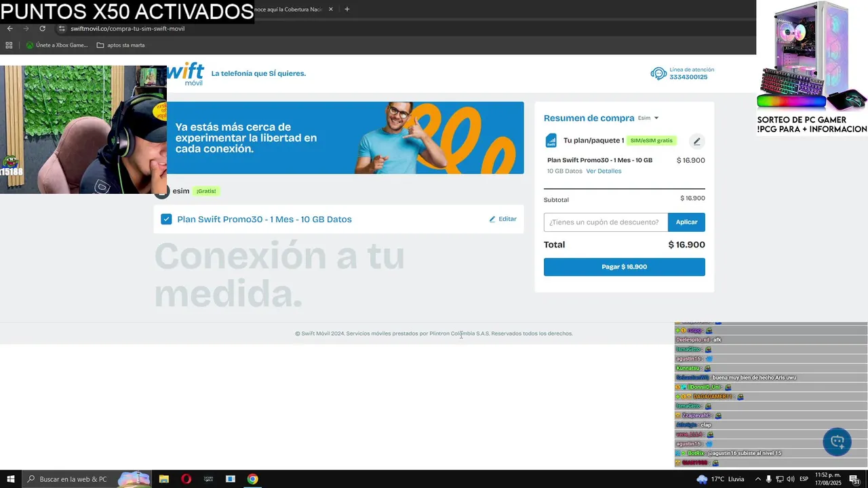Open network settings tray icon

779,479
